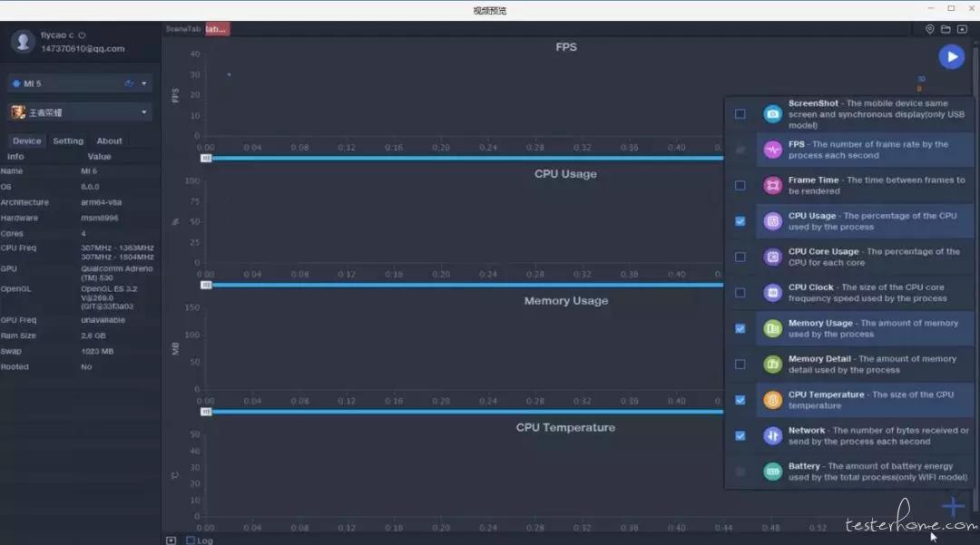Click the 1023 MB swap value
The image size is (980, 545).
pyautogui.click(x=97, y=352)
